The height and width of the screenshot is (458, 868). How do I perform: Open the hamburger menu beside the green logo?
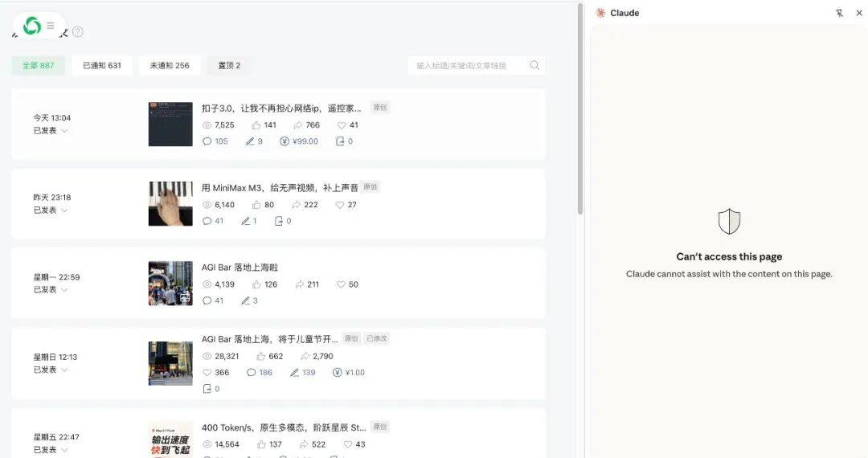tap(51, 26)
